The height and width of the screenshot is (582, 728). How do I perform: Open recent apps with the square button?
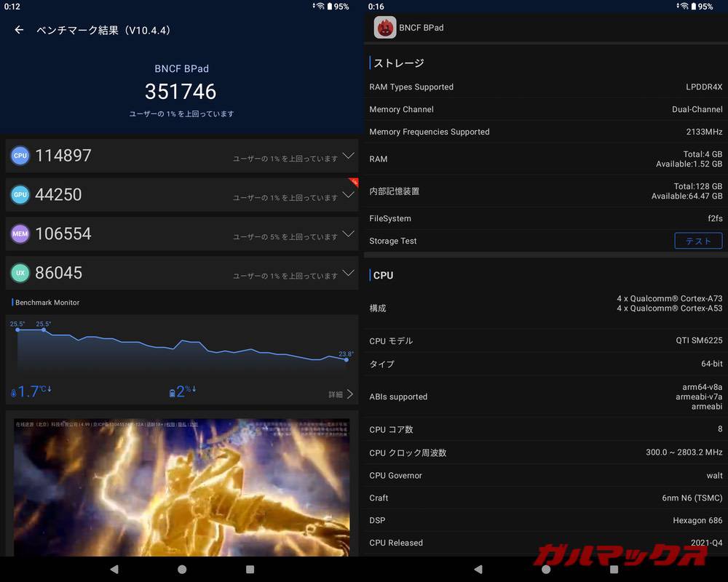tap(250, 570)
